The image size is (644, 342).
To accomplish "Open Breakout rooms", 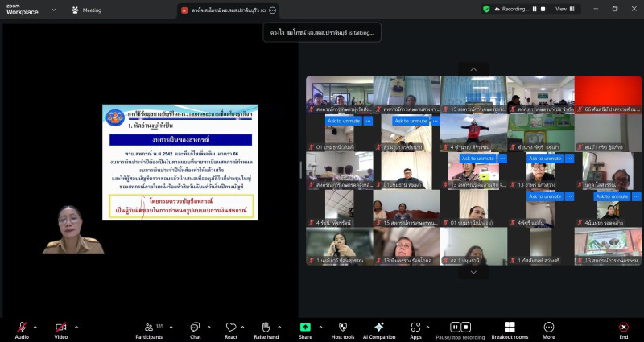I will [x=509, y=328].
